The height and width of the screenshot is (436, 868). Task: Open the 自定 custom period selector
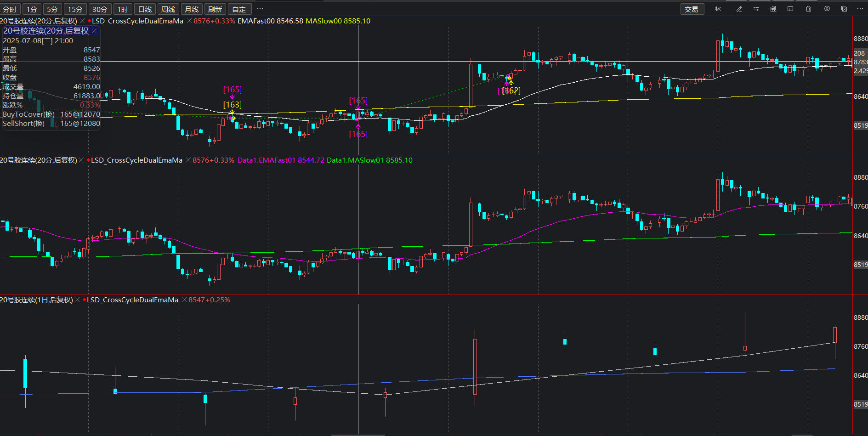point(239,10)
